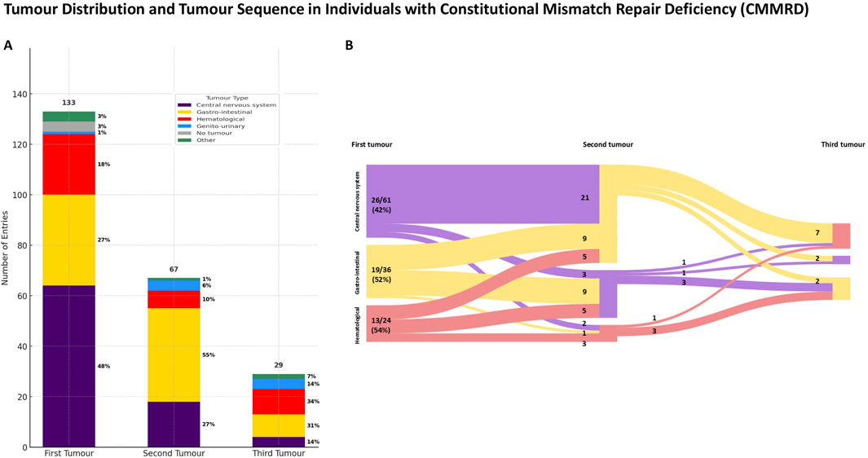The width and height of the screenshot is (868, 458).
Task: Click the green Other legend swatch
Action: tap(184, 139)
